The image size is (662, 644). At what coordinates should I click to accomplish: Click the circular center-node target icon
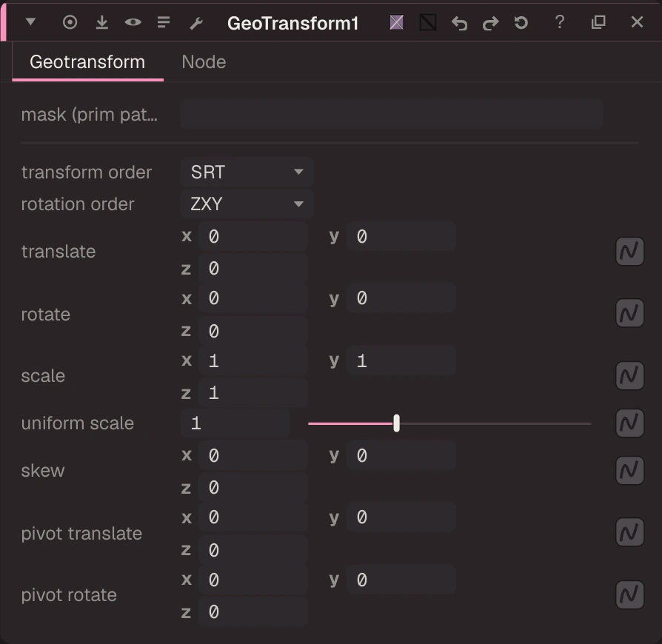click(x=70, y=22)
